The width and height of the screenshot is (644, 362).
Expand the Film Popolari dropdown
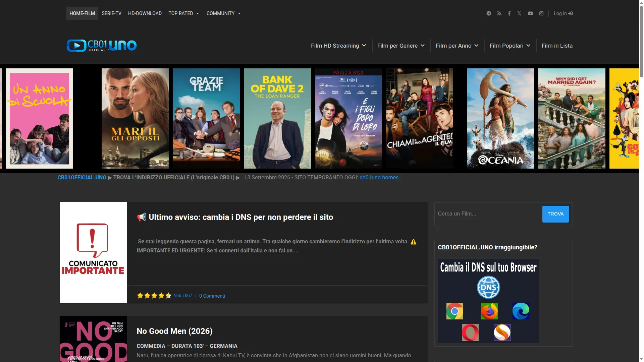pyautogui.click(x=510, y=46)
